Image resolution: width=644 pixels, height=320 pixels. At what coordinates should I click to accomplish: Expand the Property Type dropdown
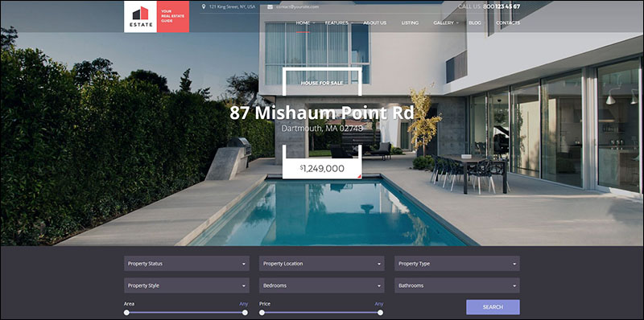(457, 264)
